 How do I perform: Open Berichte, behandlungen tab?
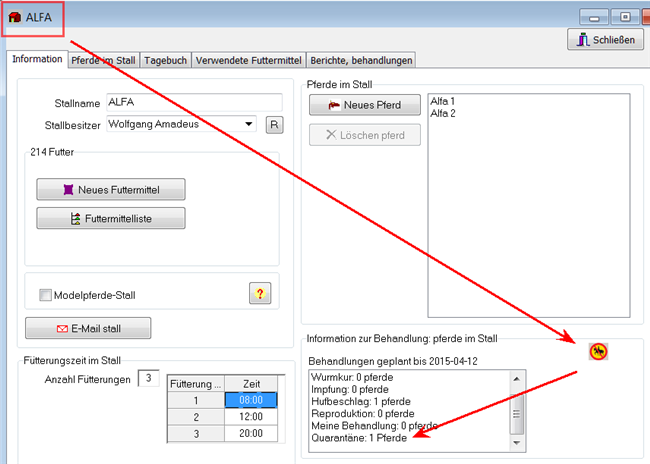coord(361,60)
